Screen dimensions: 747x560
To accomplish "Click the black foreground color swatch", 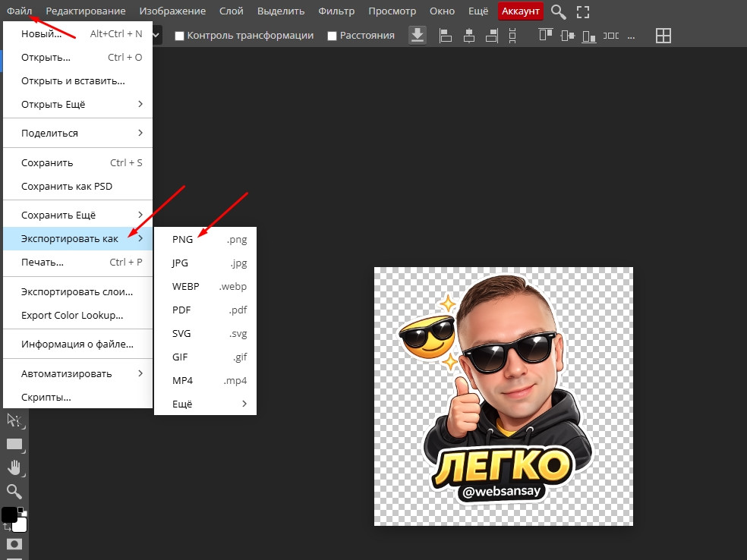I will tap(8, 514).
